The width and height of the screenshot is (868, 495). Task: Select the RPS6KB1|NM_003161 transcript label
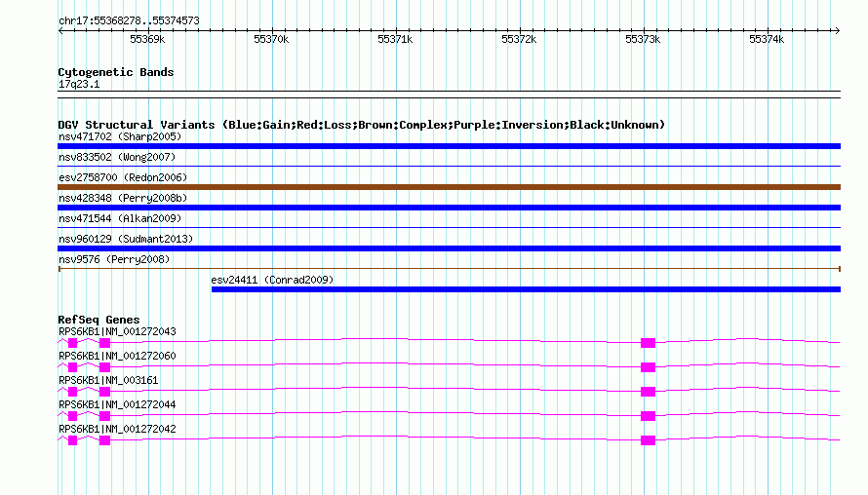pos(108,381)
